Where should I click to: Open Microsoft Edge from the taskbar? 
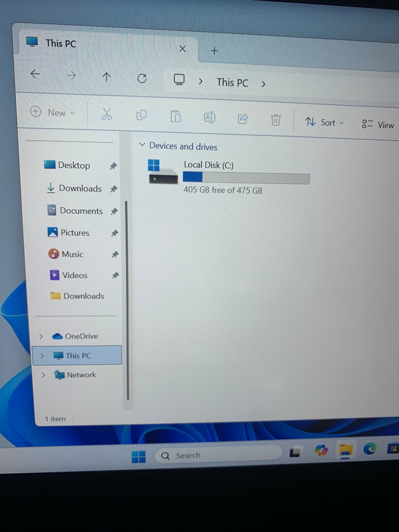370,448
